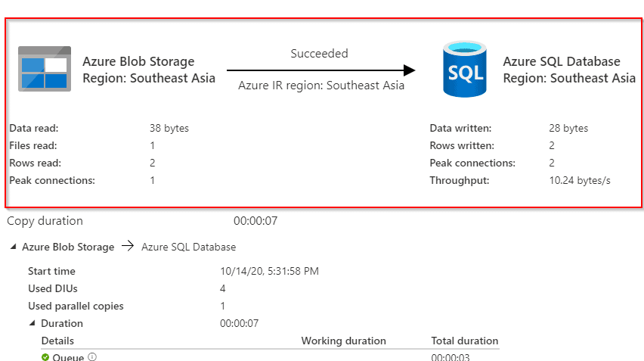Collapse the Azure Blob Storage section

14,247
